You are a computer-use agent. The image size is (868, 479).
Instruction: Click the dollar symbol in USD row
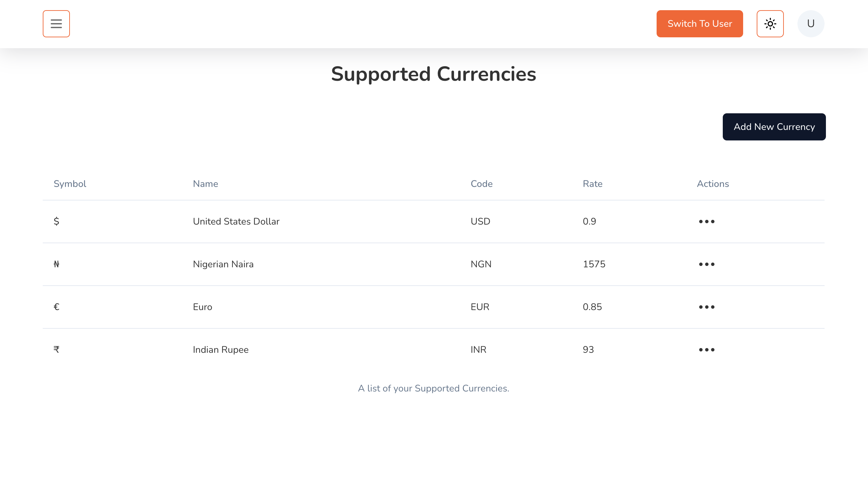point(57,222)
